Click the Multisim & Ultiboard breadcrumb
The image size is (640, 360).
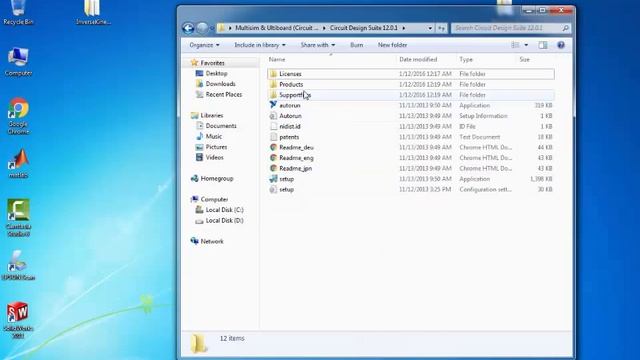point(276,28)
